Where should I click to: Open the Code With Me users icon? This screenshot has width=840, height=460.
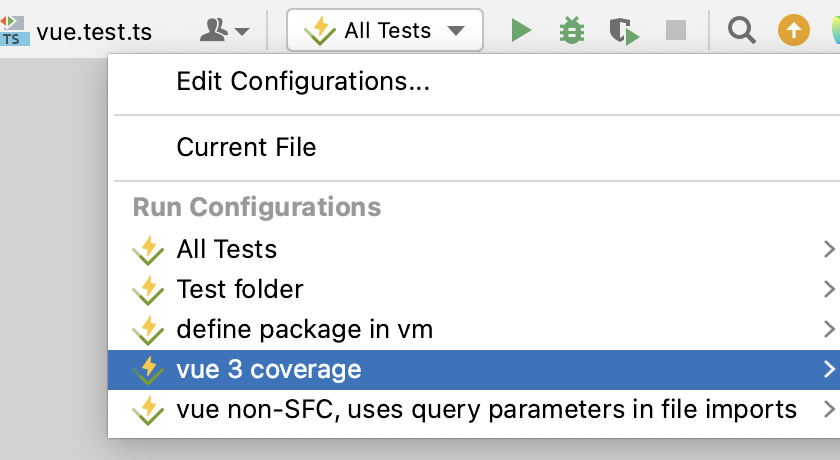pos(224,31)
